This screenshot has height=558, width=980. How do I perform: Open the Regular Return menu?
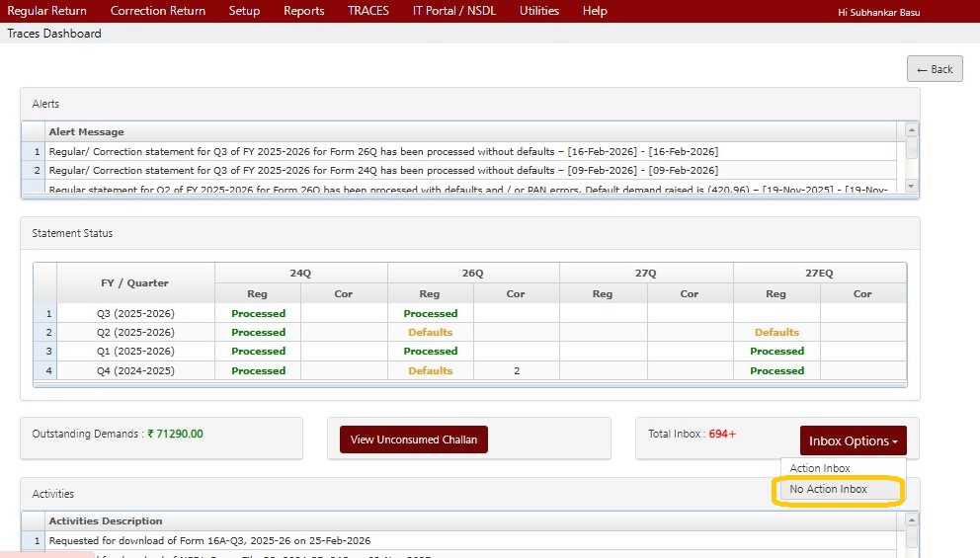pos(46,11)
